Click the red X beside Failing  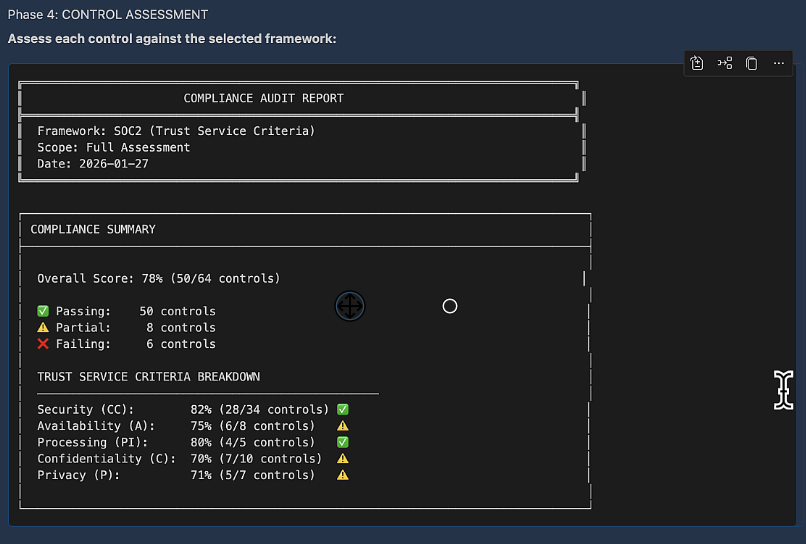point(43,344)
